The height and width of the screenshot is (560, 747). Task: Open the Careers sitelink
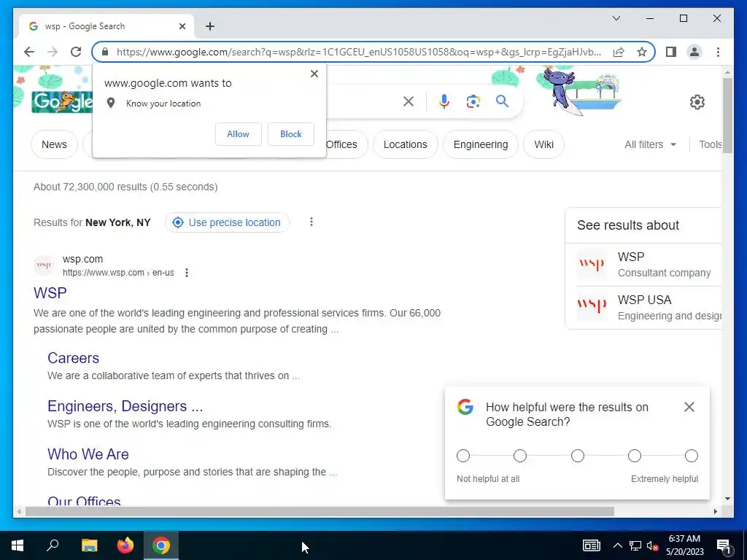click(x=74, y=357)
